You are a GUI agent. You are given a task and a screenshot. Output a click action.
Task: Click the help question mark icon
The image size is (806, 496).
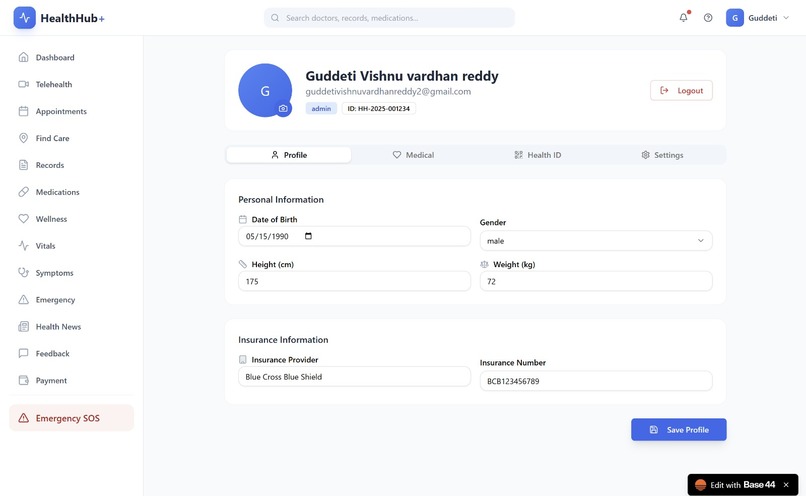coord(708,17)
